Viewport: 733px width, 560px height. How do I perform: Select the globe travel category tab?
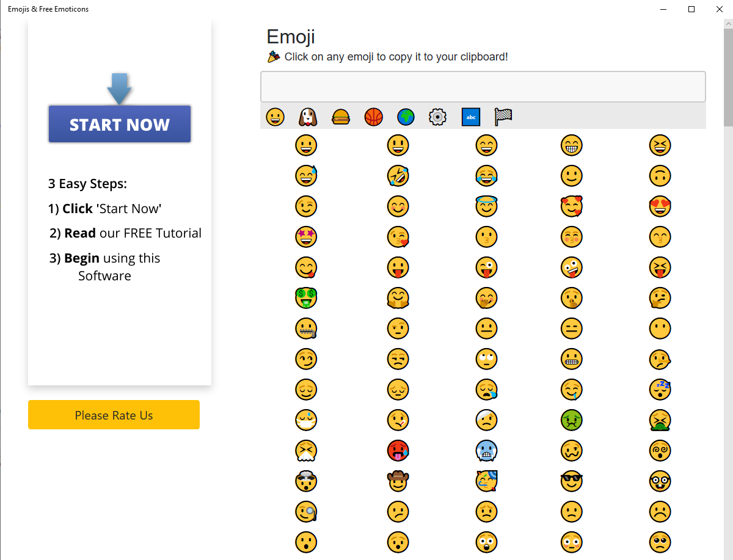[406, 116]
